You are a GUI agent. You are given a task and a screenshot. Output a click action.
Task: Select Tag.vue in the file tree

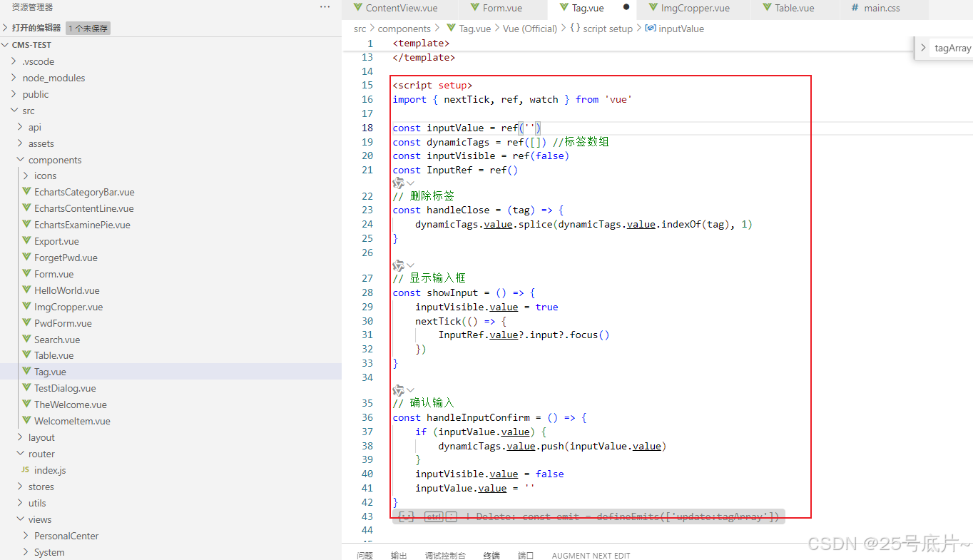pyautogui.click(x=50, y=372)
